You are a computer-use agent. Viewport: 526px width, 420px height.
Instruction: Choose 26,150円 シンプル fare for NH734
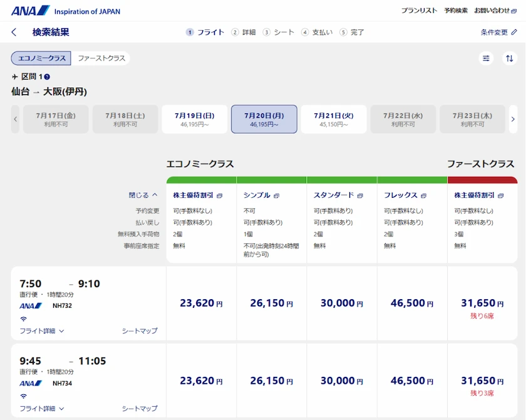pos(271,381)
